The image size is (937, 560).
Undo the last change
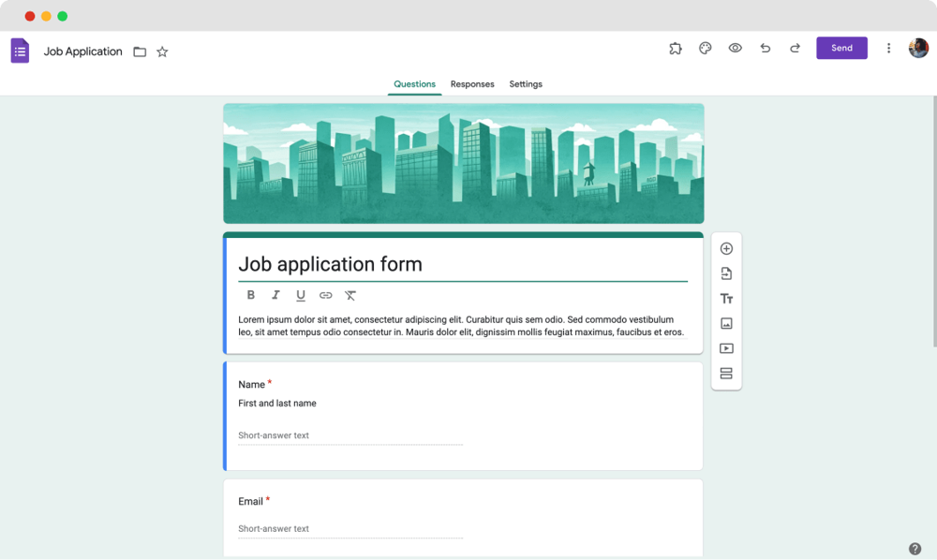coord(765,48)
